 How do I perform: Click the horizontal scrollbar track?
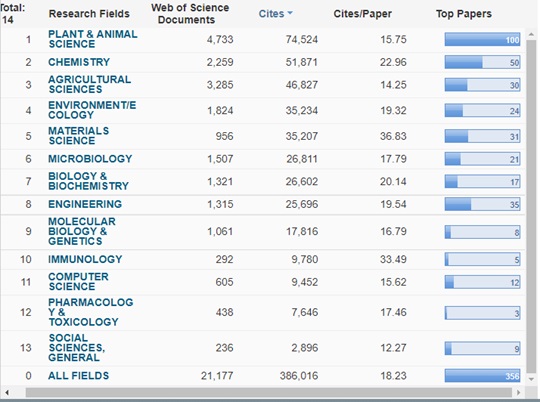tap(269, 392)
